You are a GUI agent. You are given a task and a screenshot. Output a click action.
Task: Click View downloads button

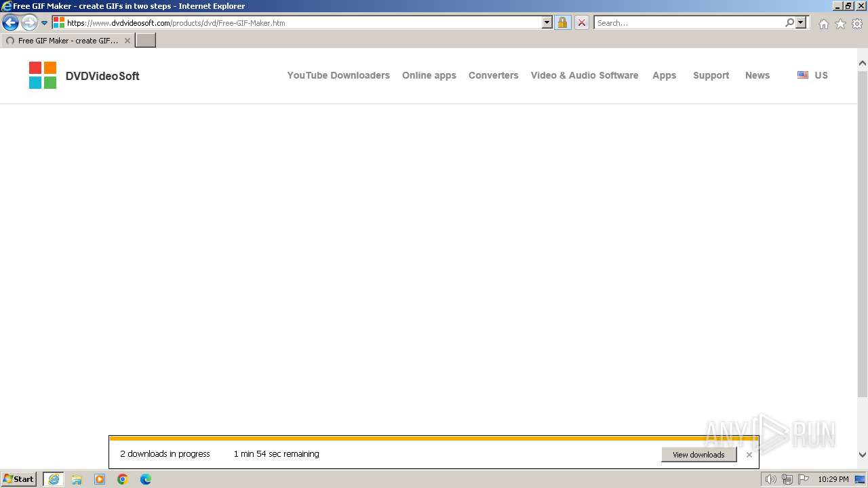(x=698, y=455)
